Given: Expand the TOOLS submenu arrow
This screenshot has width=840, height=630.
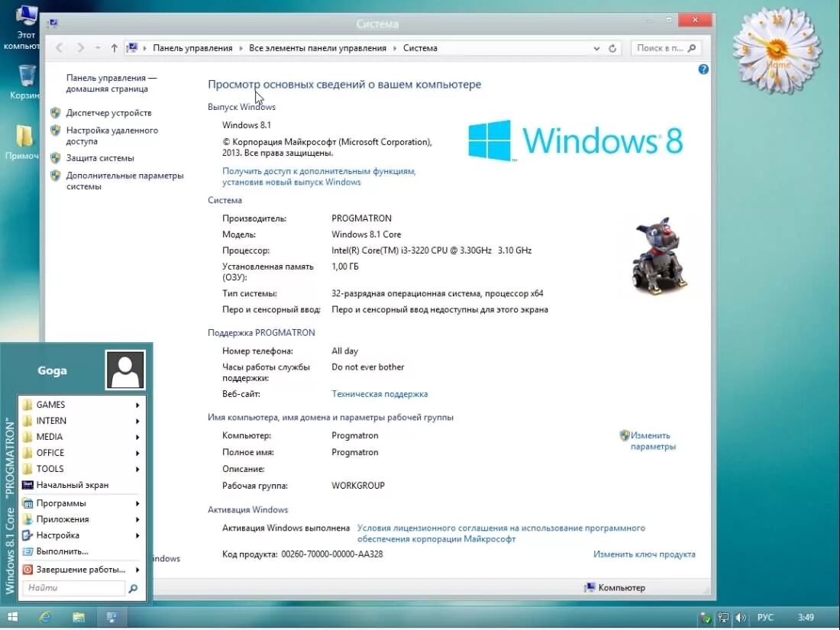Looking at the screenshot, I should coord(137,470).
